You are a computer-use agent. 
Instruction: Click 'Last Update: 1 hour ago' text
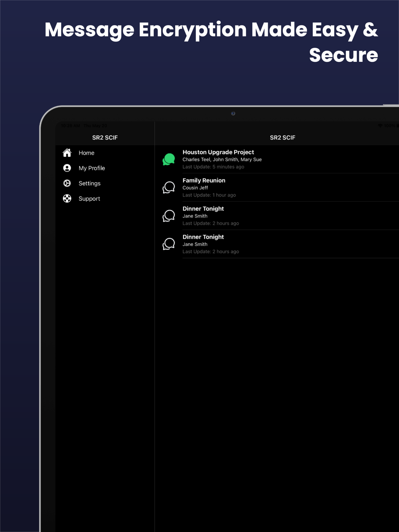pos(209,195)
